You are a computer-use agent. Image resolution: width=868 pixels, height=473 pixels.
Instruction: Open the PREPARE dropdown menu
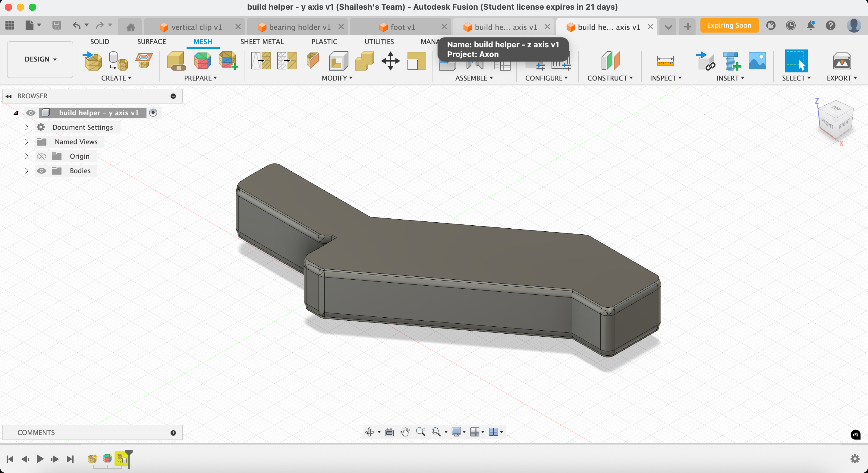[200, 78]
